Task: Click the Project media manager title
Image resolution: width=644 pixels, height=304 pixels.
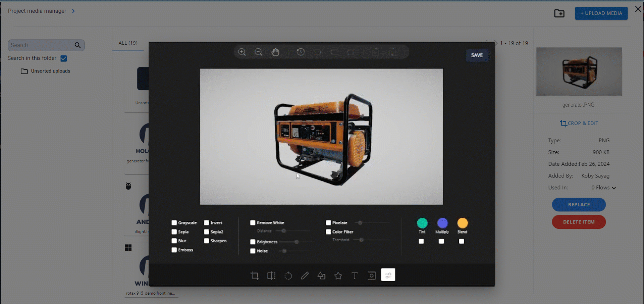Action: pyautogui.click(x=37, y=11)
